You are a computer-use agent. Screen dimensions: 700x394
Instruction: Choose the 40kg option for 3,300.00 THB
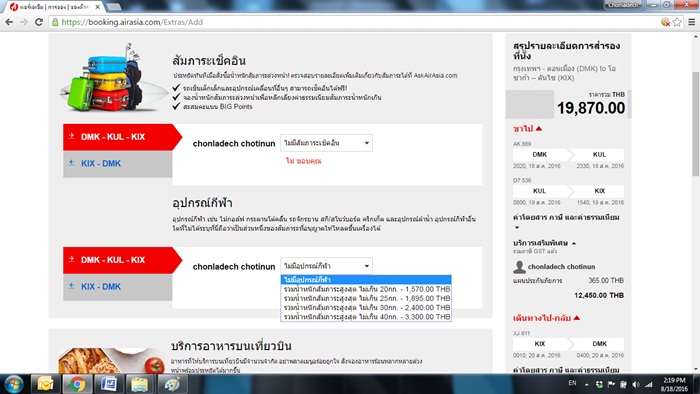tap(367, 317)
